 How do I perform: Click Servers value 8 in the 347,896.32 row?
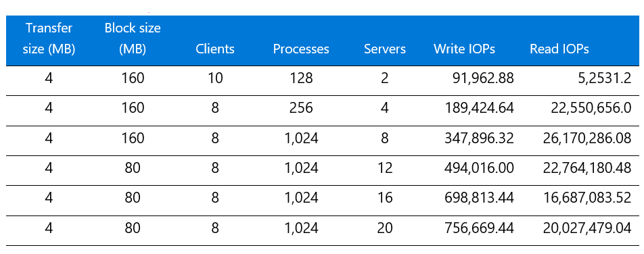click(384, 138)
